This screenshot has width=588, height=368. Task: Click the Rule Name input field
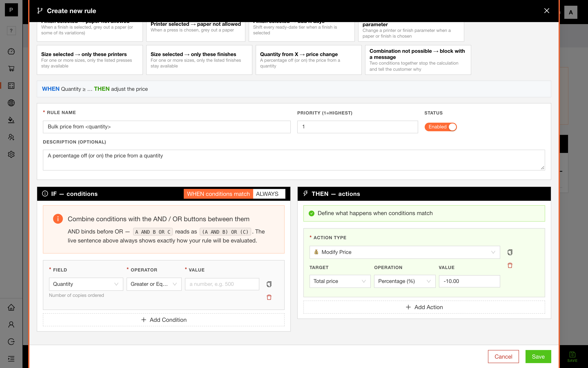point(167,127)
